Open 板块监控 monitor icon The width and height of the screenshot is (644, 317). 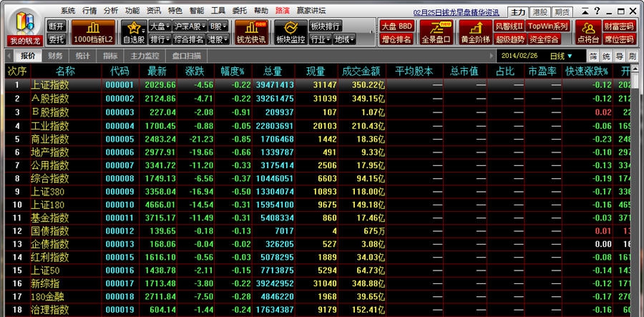pos(291,32)
